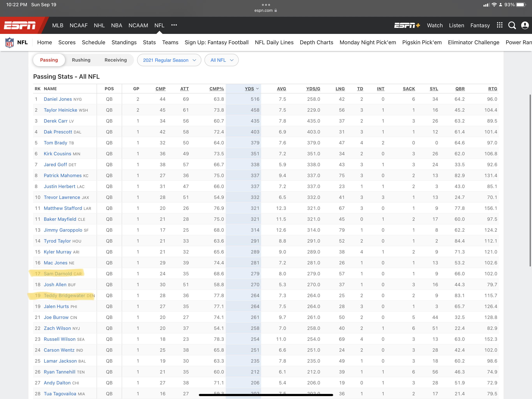Open NFL Stats page
This screenshot has height=399, width=532.
click(x=149, y=42)
